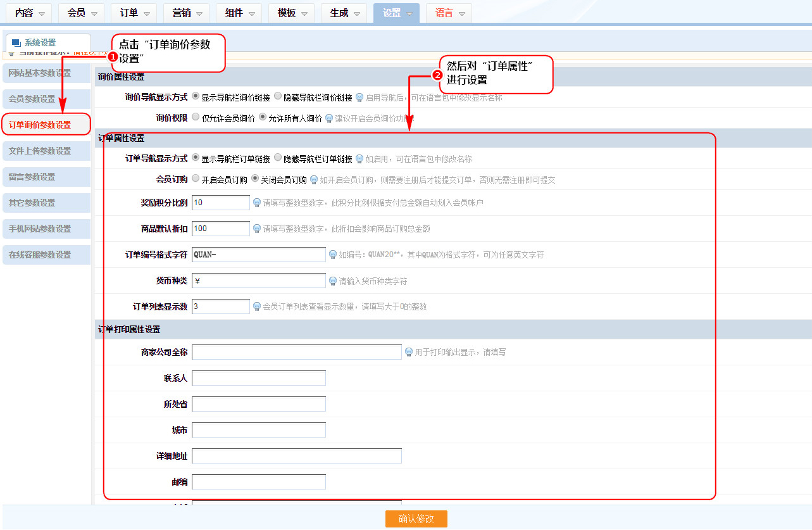This screenshot has width=812, height=530.
Task: Click the hint bulb icon beside 订单列表显示数
Action: coord(257,306)
